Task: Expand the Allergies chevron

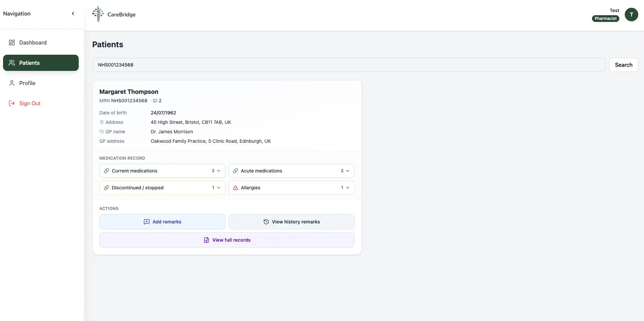Action: [348, 188]
